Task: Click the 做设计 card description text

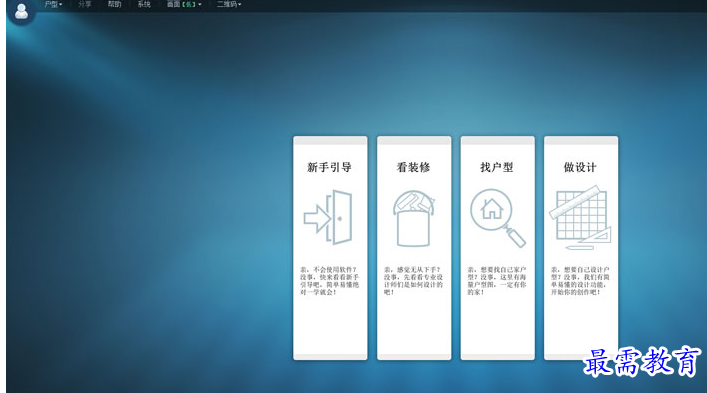Action: 580,281
